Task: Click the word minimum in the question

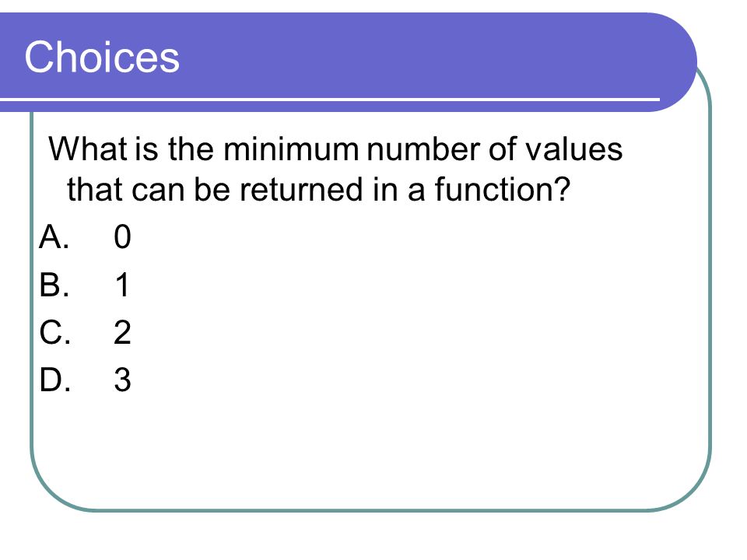Action: pyautogui.click(x=290, y=149)
